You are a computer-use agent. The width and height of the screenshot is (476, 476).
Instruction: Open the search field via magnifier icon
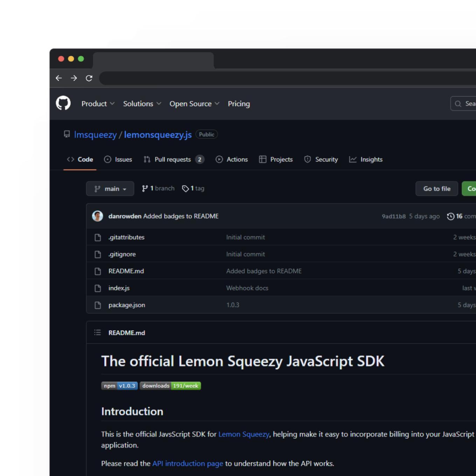click(x=458, y=103)
